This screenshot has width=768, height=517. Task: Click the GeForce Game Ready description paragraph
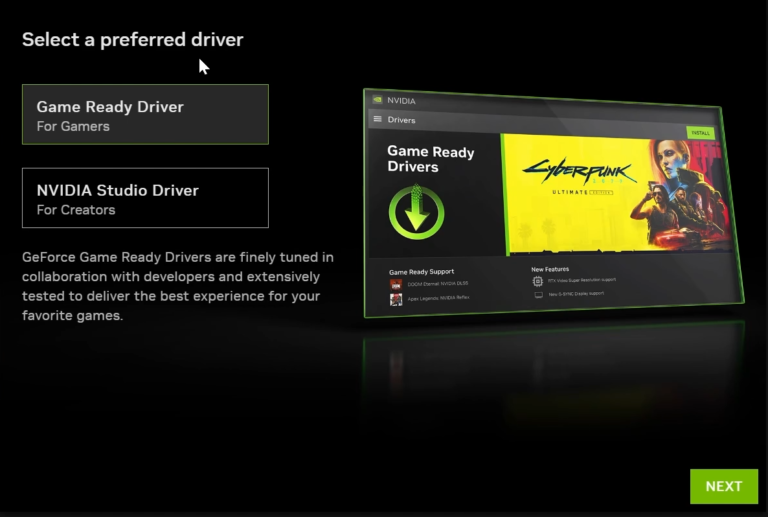point(175,286)
